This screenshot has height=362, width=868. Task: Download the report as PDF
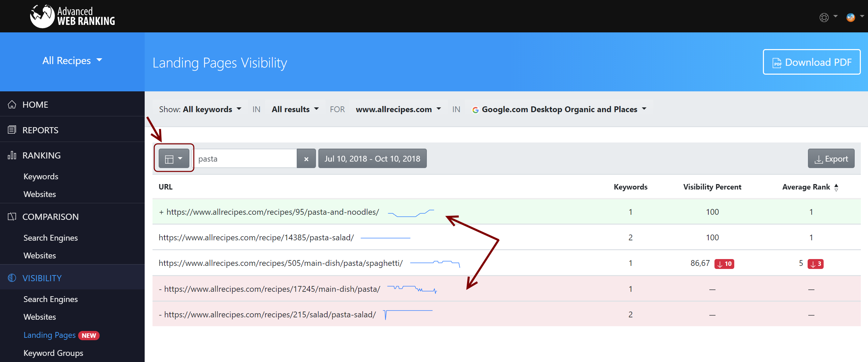click(x=812, y=62)
